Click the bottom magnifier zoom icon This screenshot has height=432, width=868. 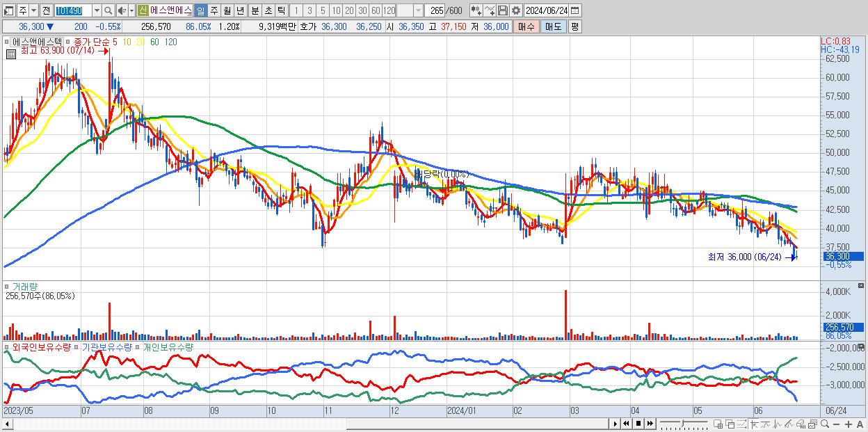[824, 424]
